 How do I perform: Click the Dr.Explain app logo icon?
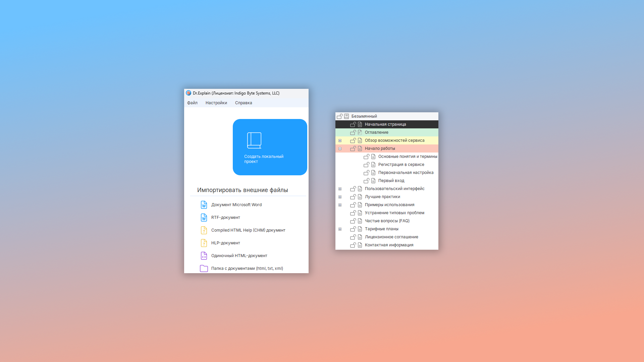pyautogui.click(x=189, y=93)
